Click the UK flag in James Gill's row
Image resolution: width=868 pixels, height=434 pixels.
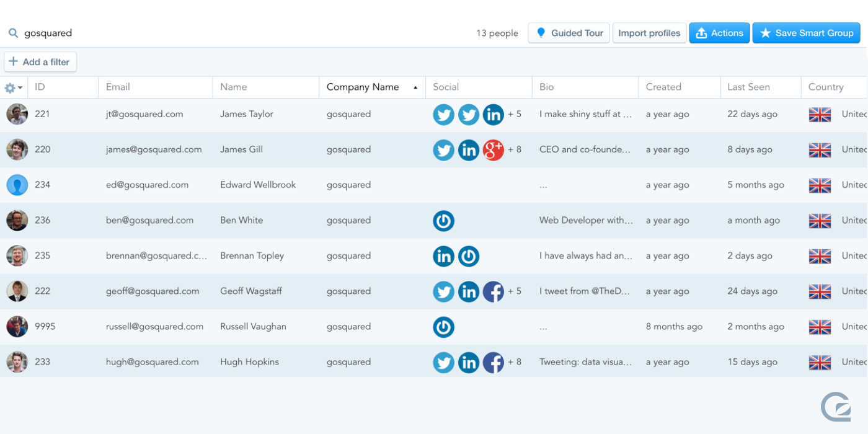click(820, 150)
